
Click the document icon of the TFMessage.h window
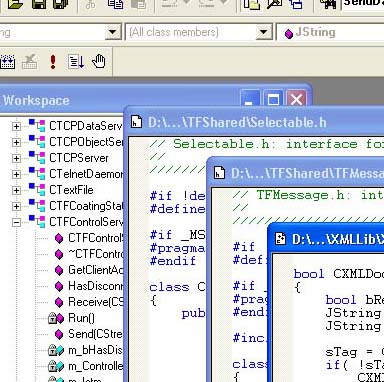pos(219,173)
